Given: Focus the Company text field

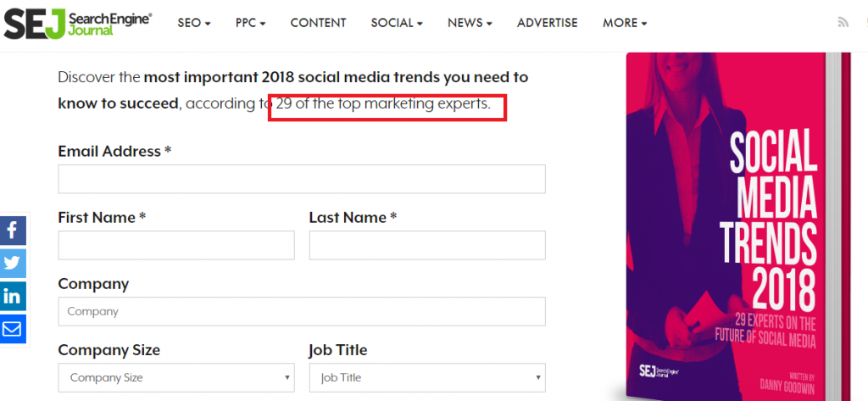Looking at the screenshot, I should (x=302, y=311).
